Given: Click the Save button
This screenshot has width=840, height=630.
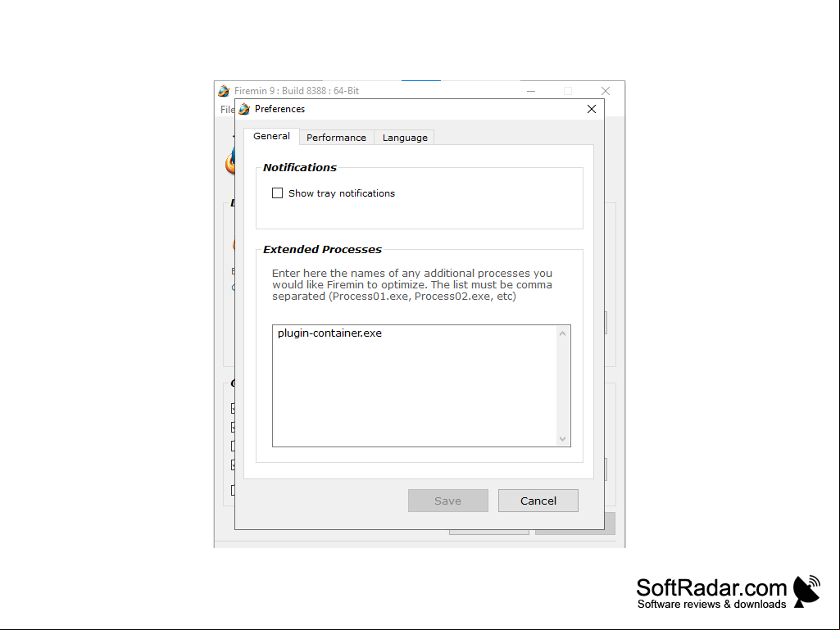Looking at the screenshot, I should pos(447,501).
